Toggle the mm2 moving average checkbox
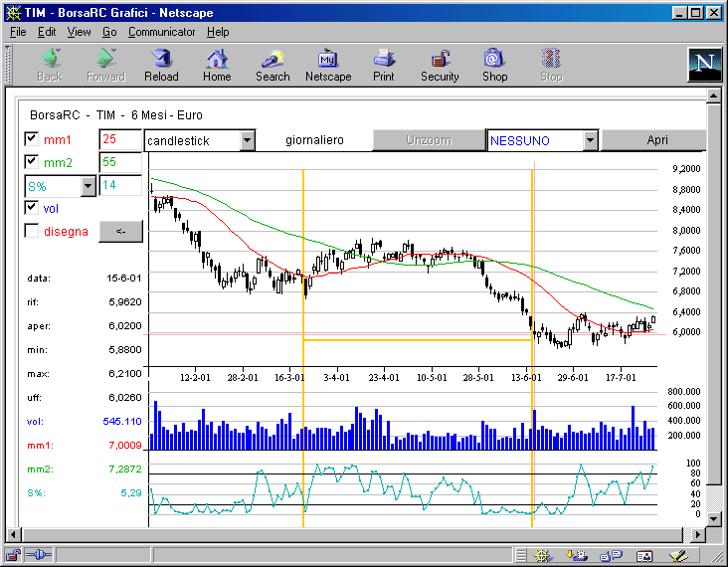This screenshot has width=728, height=567. click(31, 161)
